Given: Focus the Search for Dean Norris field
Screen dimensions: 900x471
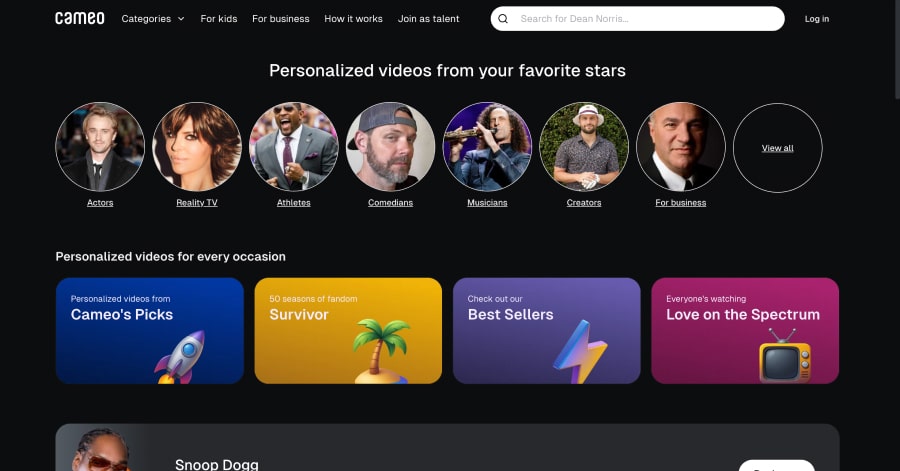Looking at the screenshot, I should coord(637,19).
